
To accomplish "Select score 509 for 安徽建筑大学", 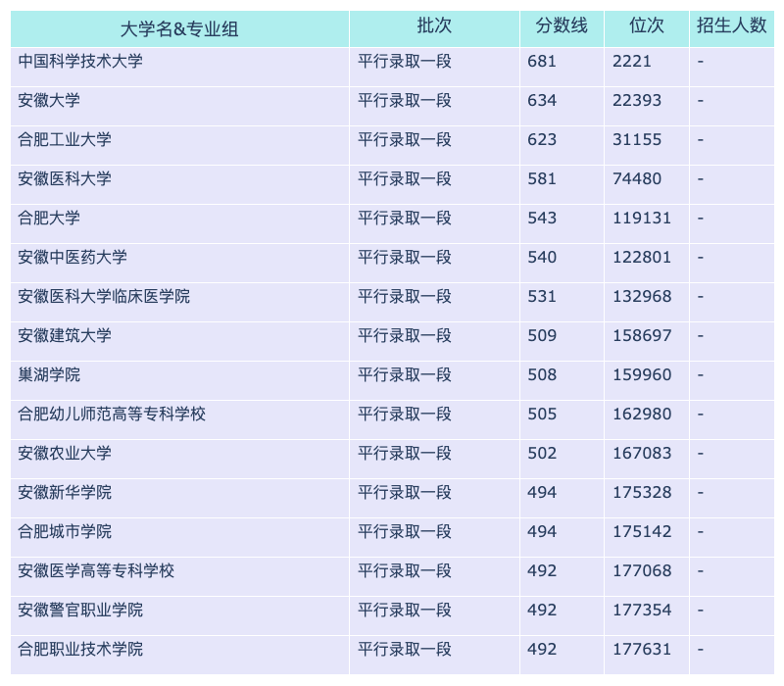I will (542, 335).
